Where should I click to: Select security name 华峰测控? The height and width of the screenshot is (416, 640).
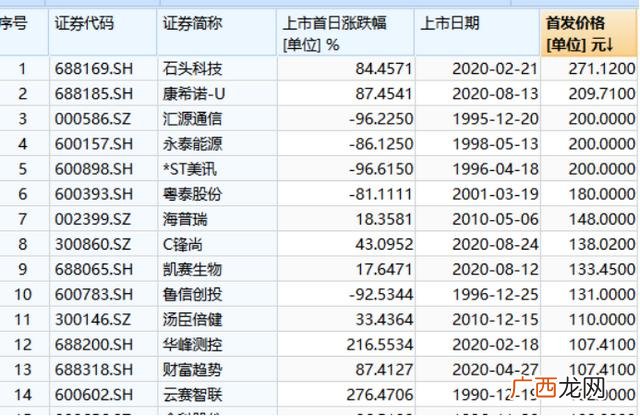coord(192,345)
